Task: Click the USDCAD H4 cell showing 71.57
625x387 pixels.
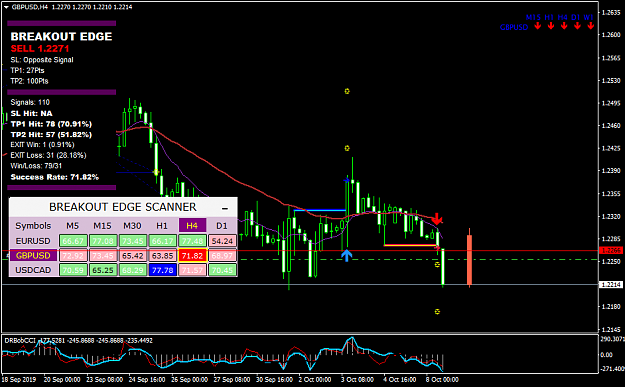Action: coord(193,270)
